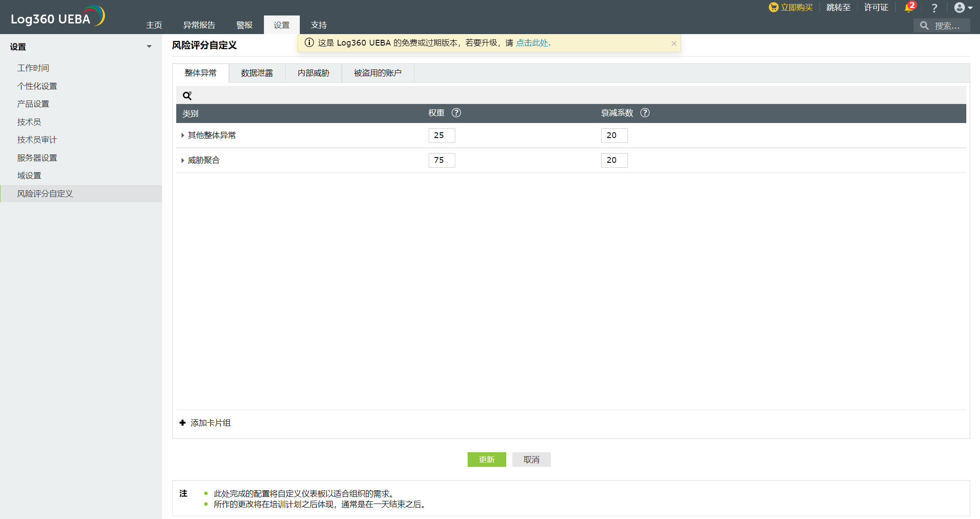This screenshot has width=980, height=519.
Task: Close the yellow license notification banner
Action: point(674,43)
